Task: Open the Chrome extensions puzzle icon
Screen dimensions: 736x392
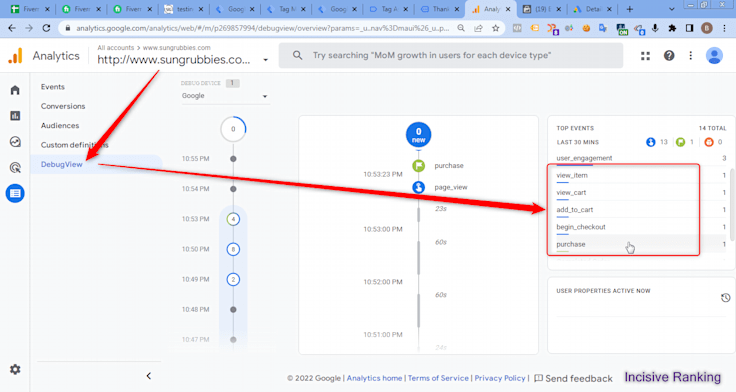Action: [672, 28]
